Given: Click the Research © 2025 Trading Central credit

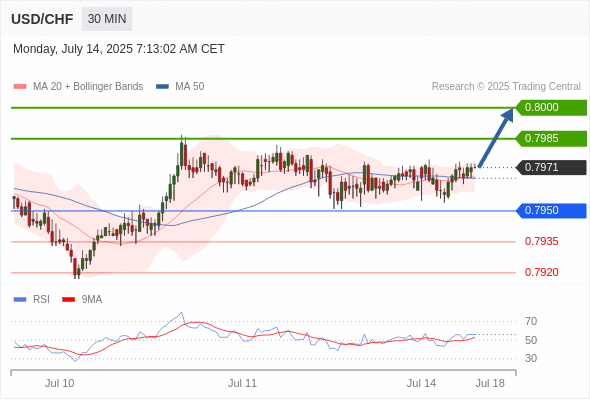Looking at the screenshot, I should pos(506,87).
